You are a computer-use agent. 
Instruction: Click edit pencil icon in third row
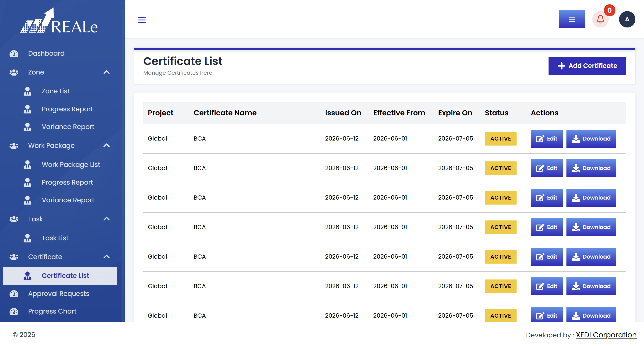540,198
